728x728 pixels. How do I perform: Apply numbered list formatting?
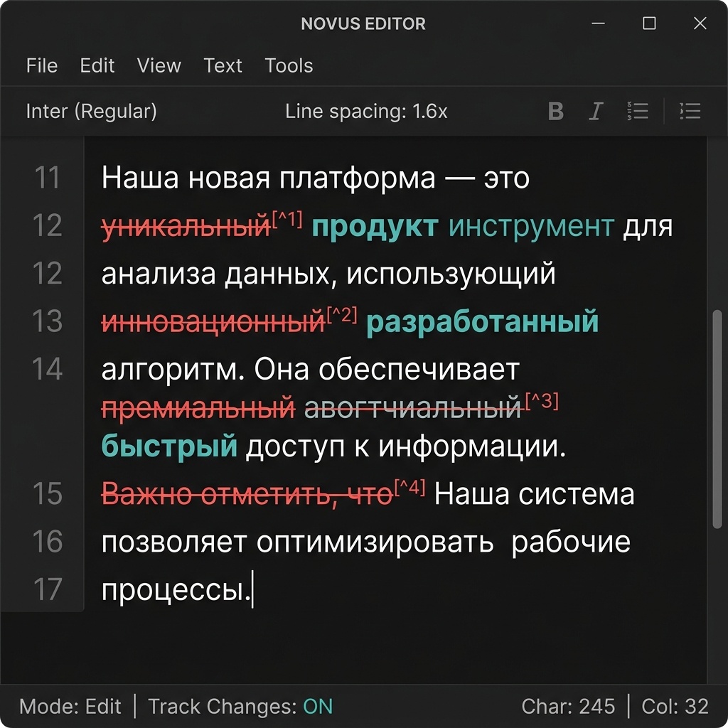[638, 111]
